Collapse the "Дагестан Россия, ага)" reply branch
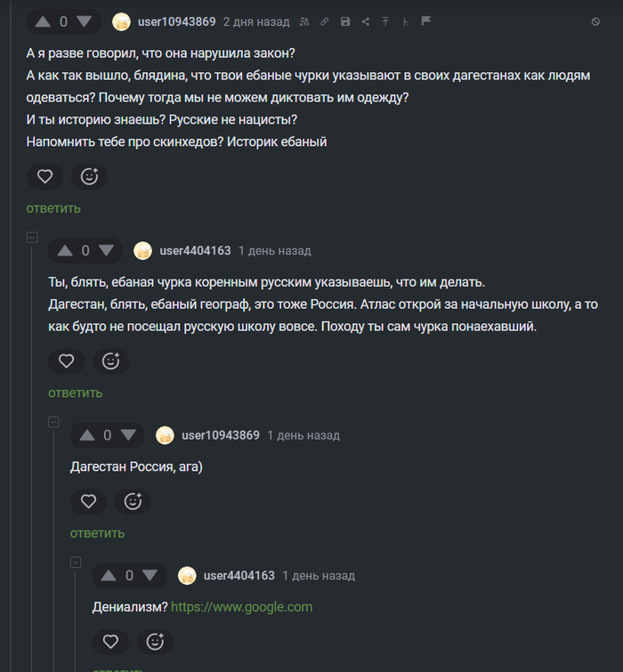This screenshot has width=623, height=672. tap(53, 422)
